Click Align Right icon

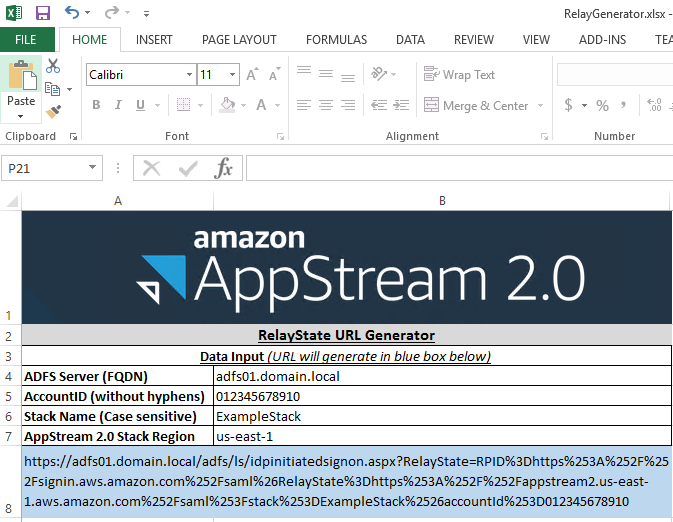(x=348, y=105)
